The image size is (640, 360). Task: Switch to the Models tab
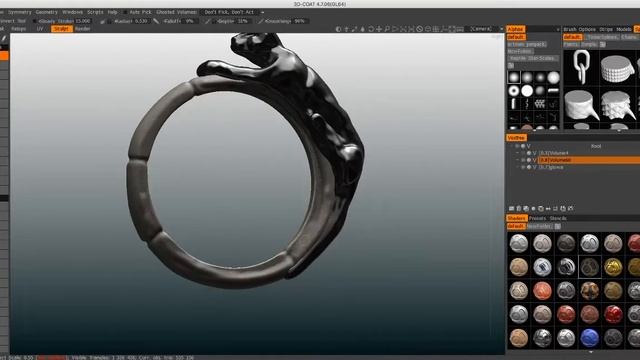coord(624,29)
